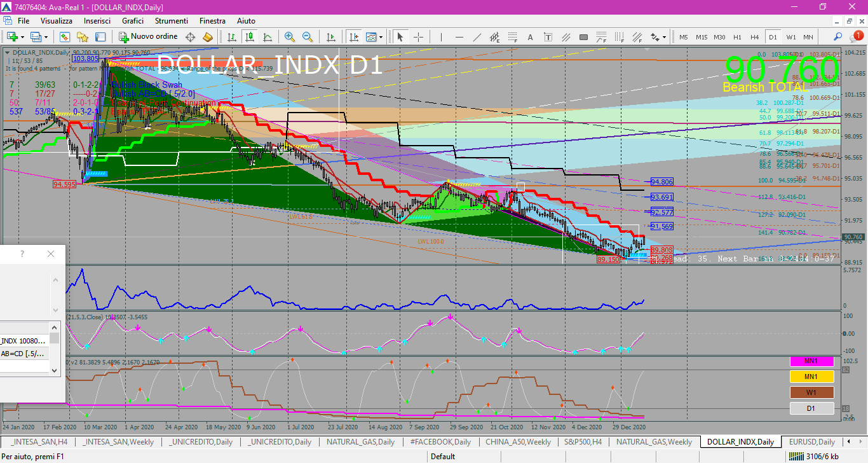Switch to the #FACEBOOK,Daily chart tab
Image resolution: width=868 pixels, height=463 pixels.
[440, 441]
